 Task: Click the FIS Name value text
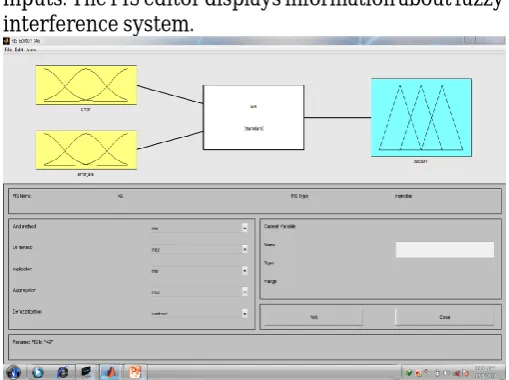pyautogui.click(x=120, y=196)
